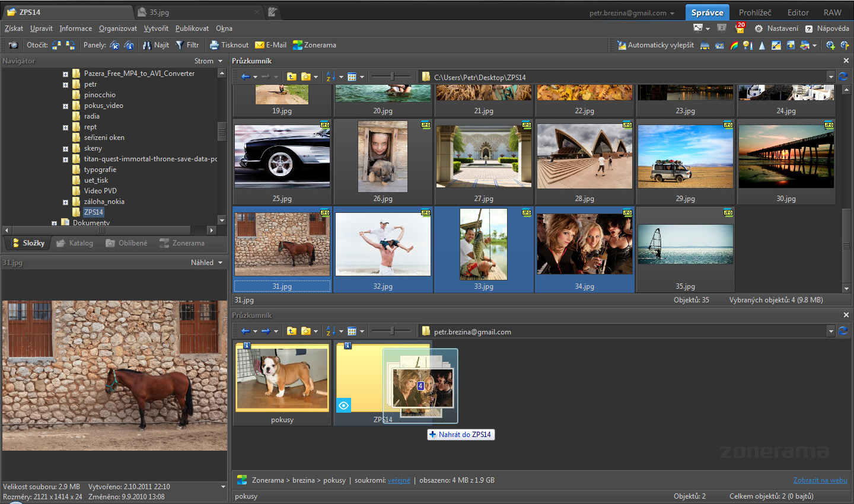This screenshot has height=504, width=854.
Task: Click the globe with flag GPS icon
Action: tap(845, 45)
